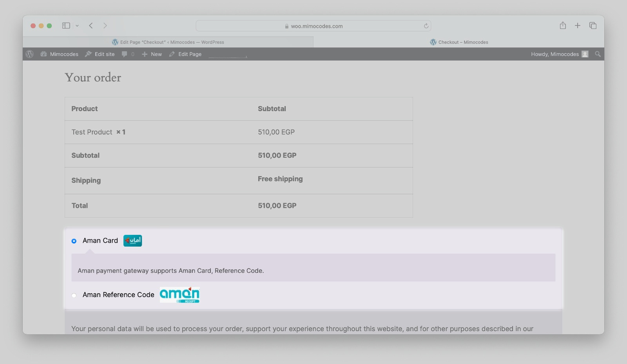Image resolution: width=627 pixels, height=364 pixels.
Task: Click the Mimocodes dashboard speedometer icon
Action: tap(43, 54)
